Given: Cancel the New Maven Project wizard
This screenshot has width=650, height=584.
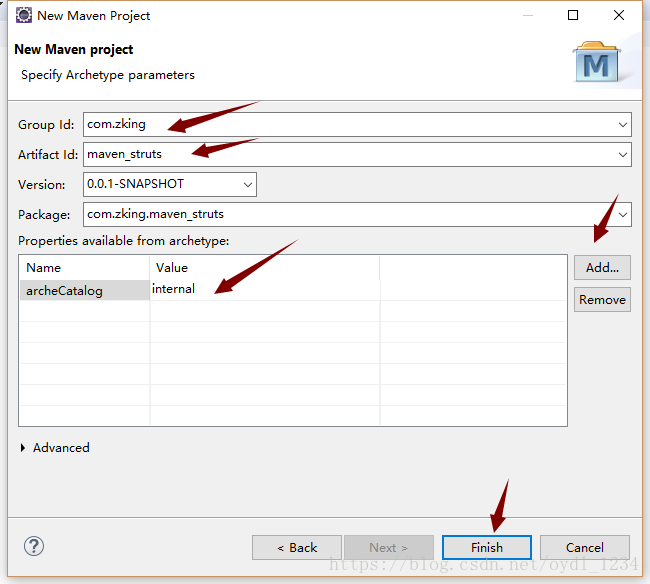Looking at the screenshot, I should point(585,548).
